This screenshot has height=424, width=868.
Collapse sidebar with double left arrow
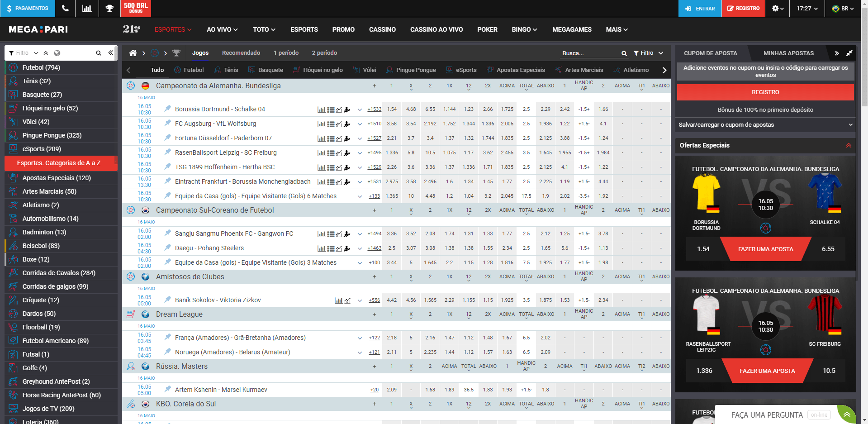[111, 53]
